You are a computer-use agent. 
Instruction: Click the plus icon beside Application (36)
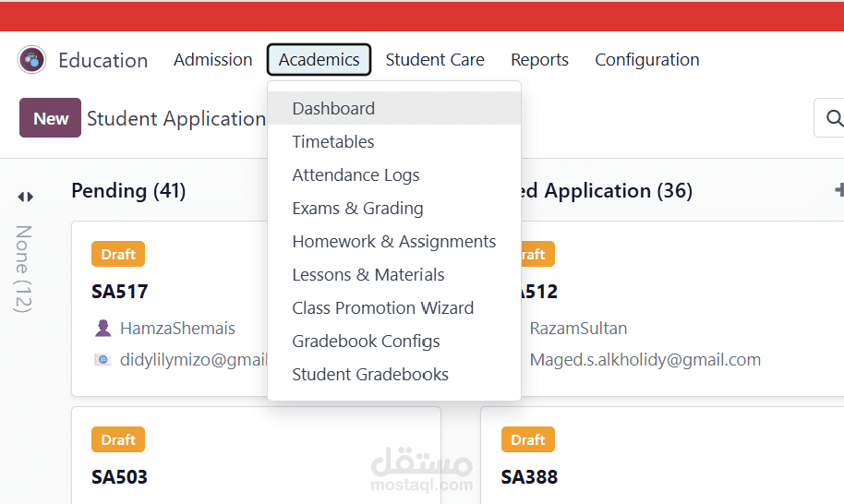click(838, 190)
